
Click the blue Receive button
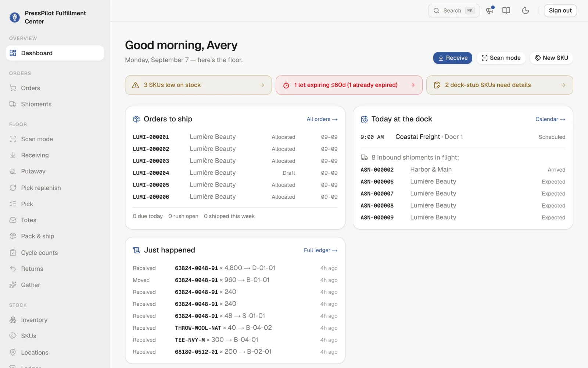click(452, 58)
